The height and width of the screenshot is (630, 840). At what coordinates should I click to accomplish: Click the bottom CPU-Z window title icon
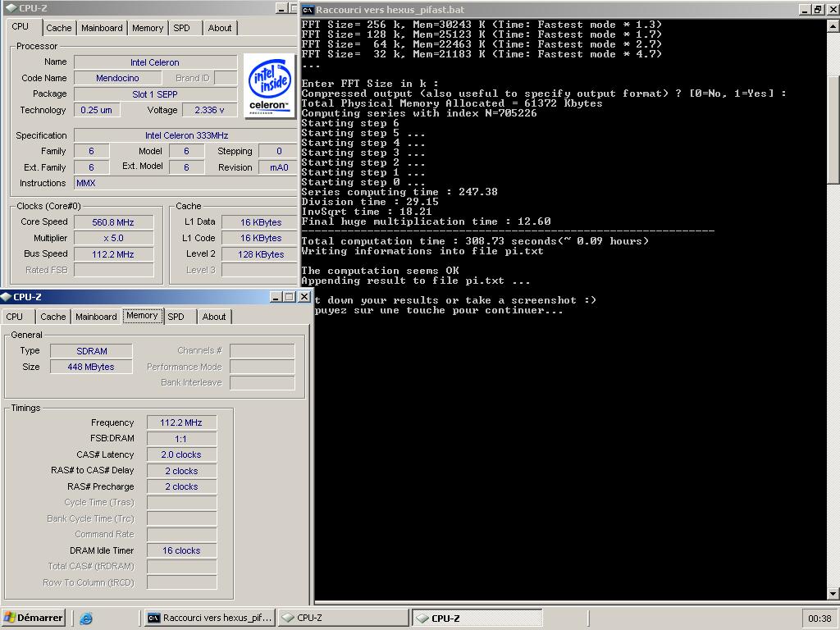[7, 297]
